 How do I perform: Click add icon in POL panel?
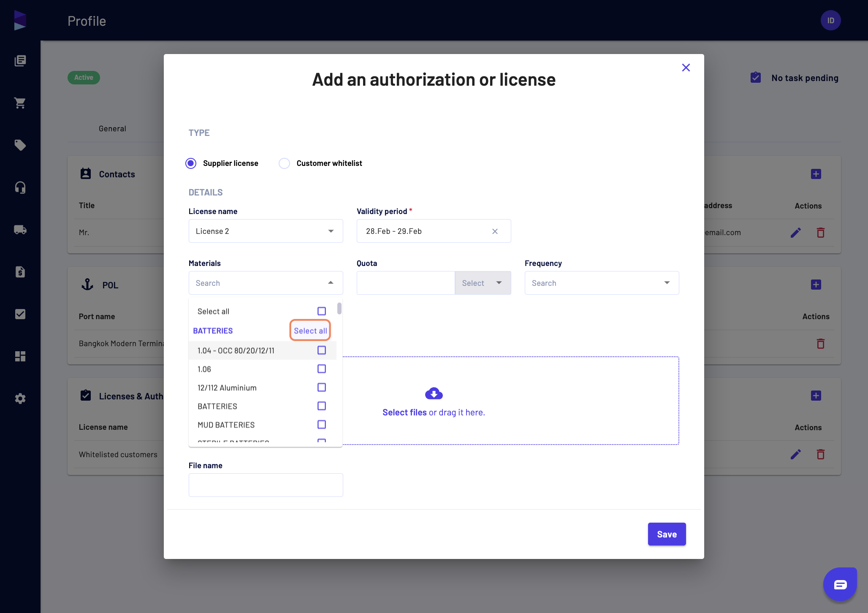click(816, 285)
